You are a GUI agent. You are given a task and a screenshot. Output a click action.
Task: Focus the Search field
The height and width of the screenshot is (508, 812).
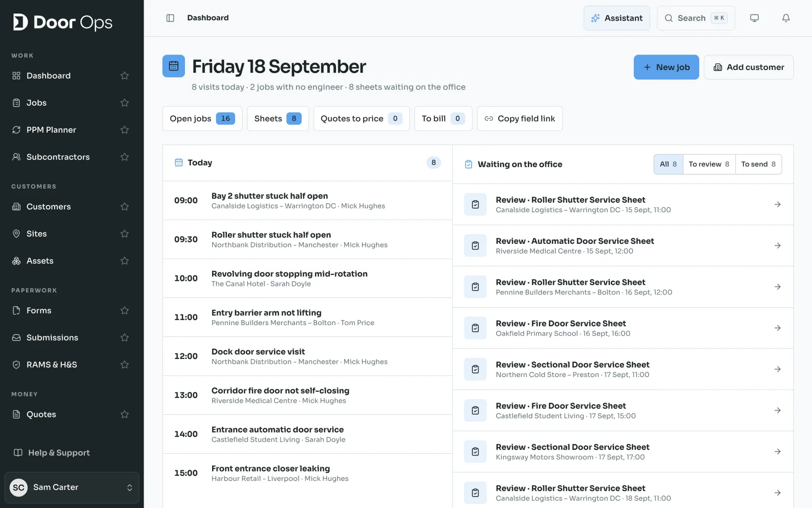pyautogui.click(x=696, y=18)
